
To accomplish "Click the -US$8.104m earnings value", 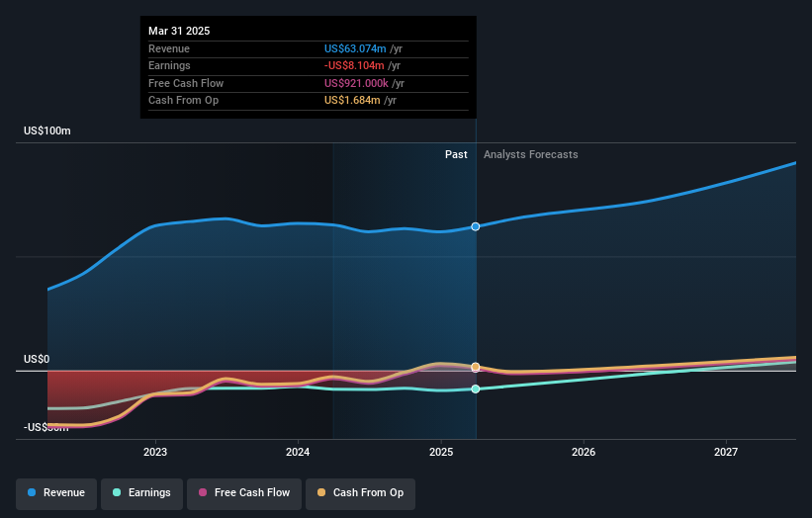I will point(354,65).
